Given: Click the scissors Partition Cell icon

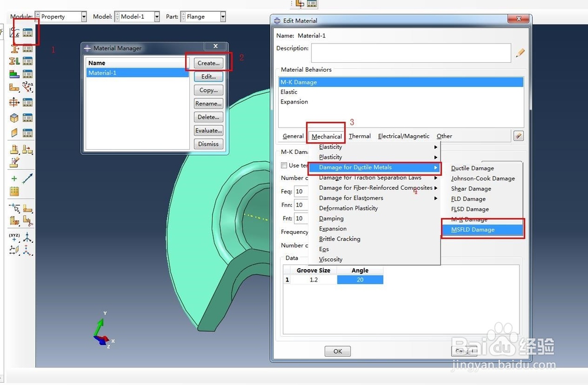Looking at the screenshot, I should [x=28, y=221].
